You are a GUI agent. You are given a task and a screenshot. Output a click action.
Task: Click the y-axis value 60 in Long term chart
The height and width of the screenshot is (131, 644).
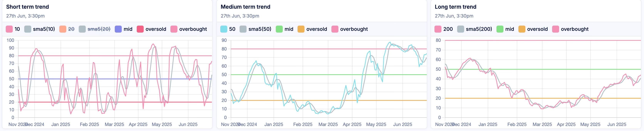[438, 60]
